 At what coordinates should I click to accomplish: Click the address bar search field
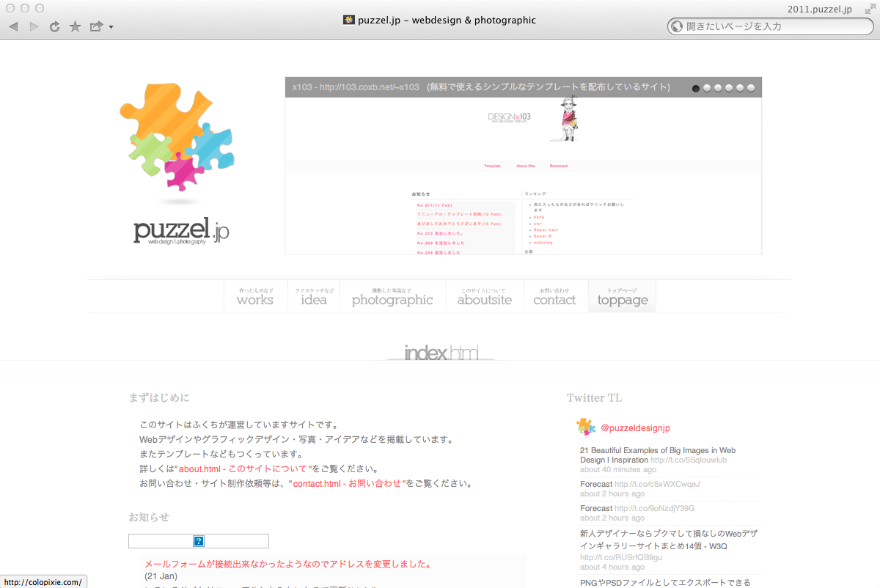click(774, 26)
